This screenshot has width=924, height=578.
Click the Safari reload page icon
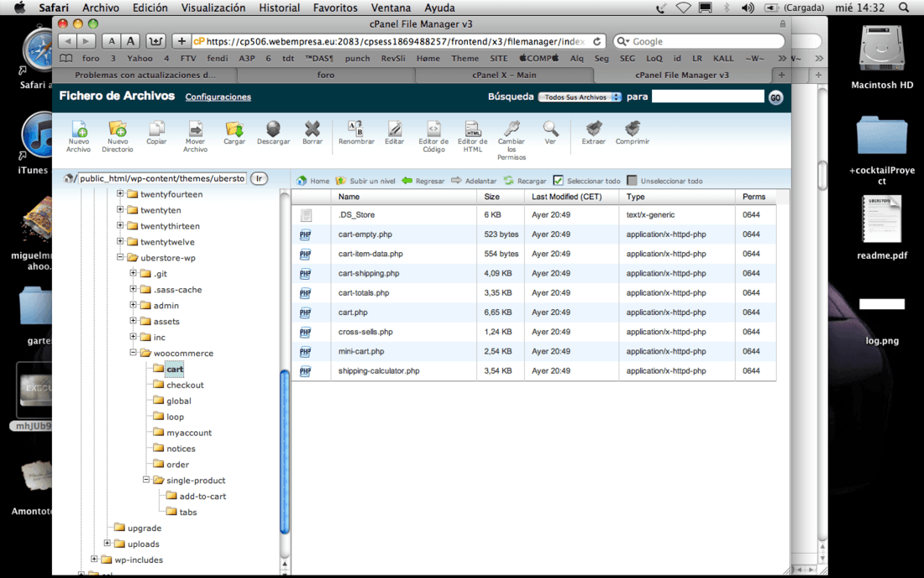(597, 41)
